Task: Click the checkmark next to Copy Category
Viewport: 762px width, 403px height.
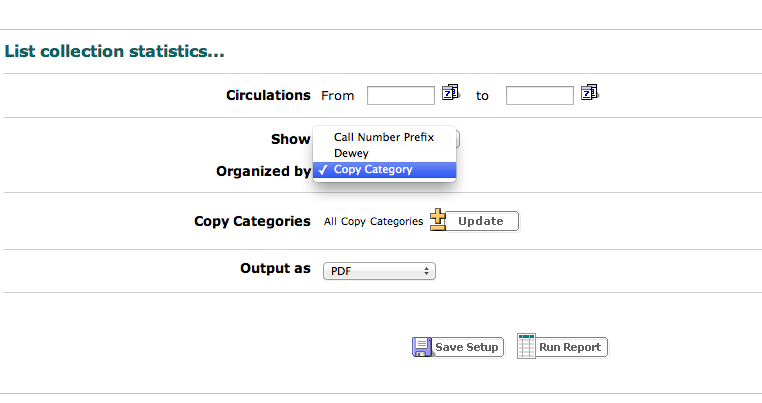Action: pos(323,170)
